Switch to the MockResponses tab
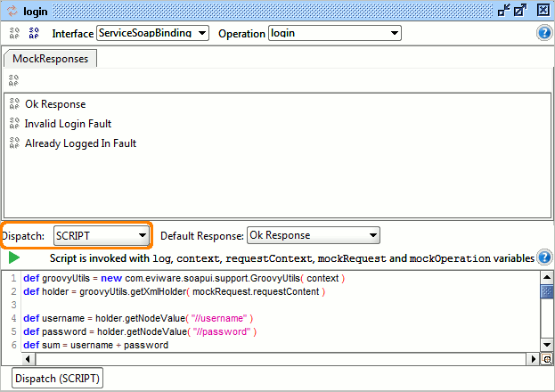 tap(50, 59)
